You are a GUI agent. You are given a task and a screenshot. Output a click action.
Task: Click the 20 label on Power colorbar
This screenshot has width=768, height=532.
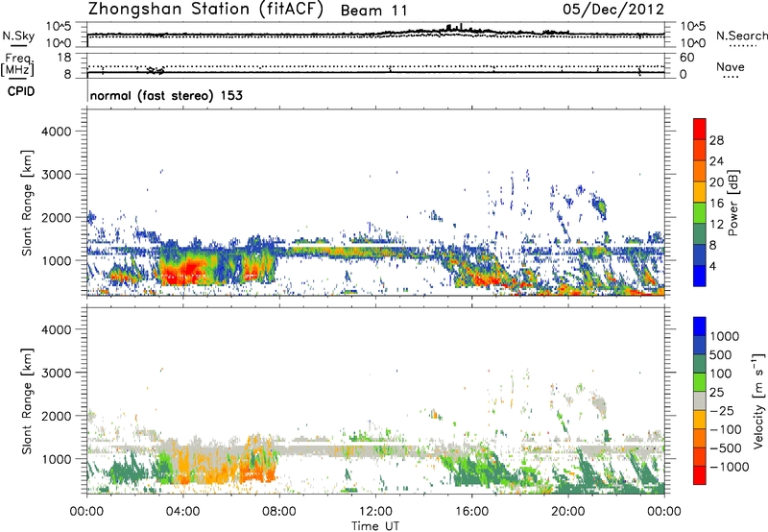tap(716, 182)
